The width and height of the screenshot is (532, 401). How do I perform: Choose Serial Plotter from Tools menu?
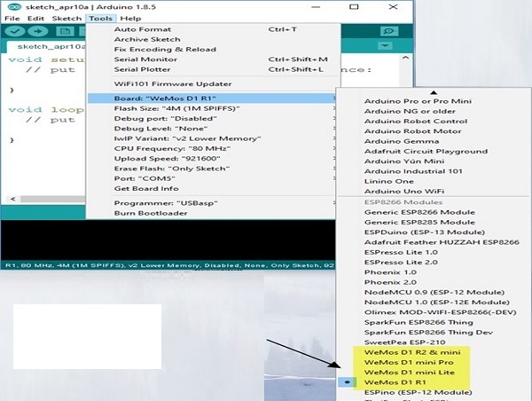(x=142, y=69)
